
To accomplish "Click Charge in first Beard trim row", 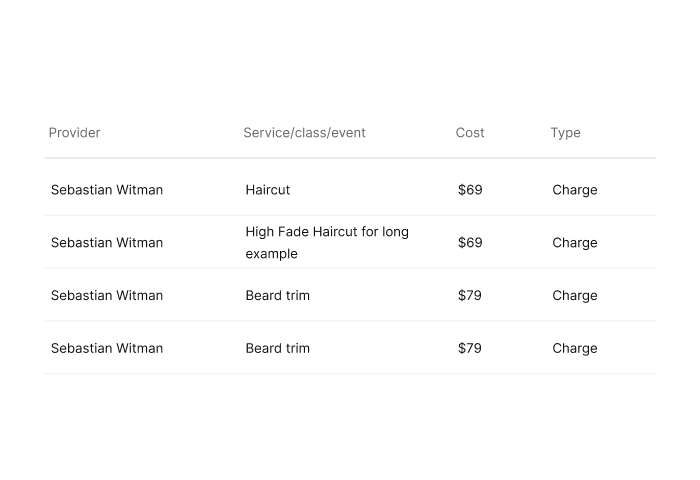I will tap(575, 296).
